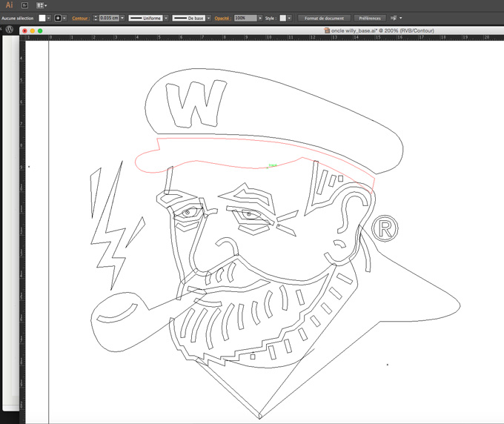Open the arrange documents layout menu
Image resolution: width=504 pixels, height=424 pixels.
point(42,5)
